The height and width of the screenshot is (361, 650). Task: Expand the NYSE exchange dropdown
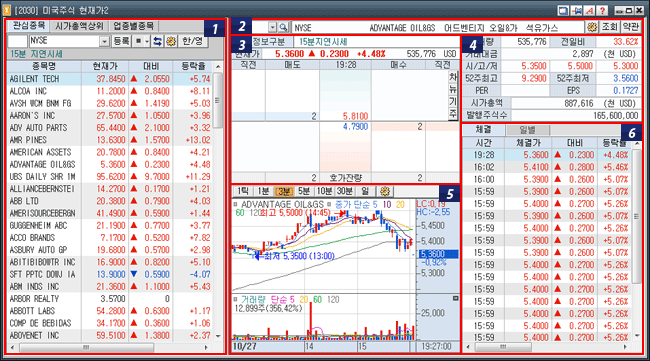click(x=104, y=41)
